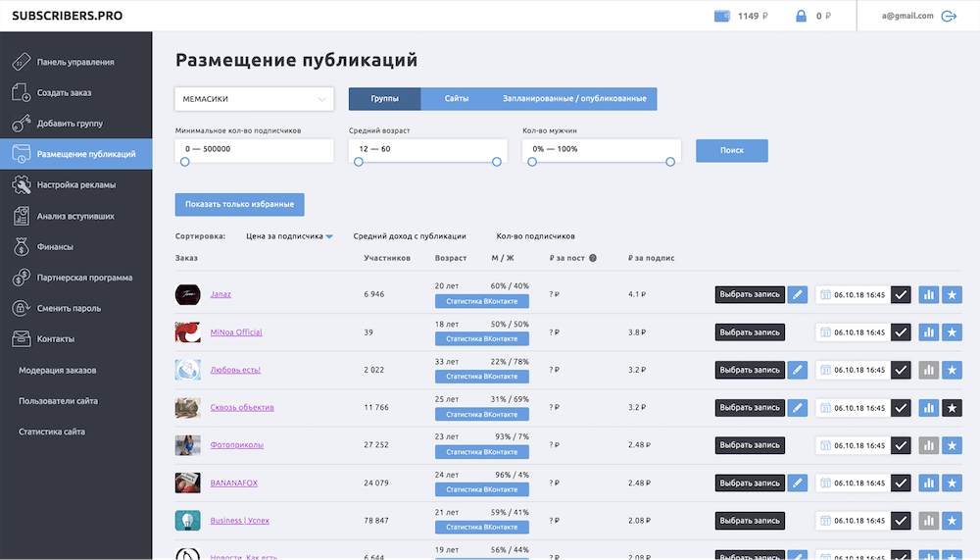Toggle favorite star for Janaz row
The image size is (980, 560).
coord(952,294)
